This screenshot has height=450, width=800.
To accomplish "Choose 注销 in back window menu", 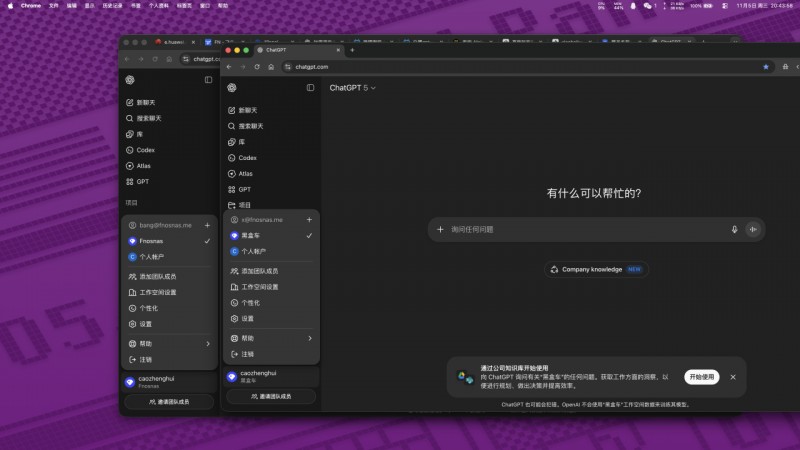I will 169,360.
